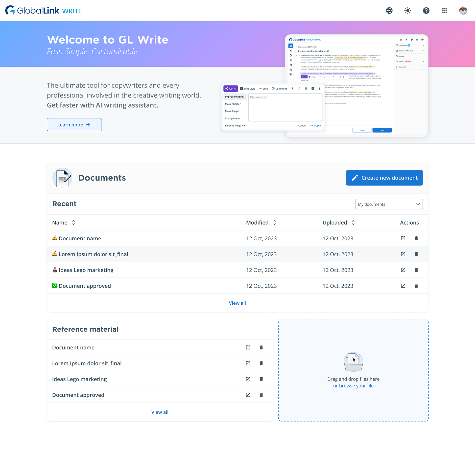
Task: Click the Placeholder text area in preview
Action: click(x=285, y=107)
